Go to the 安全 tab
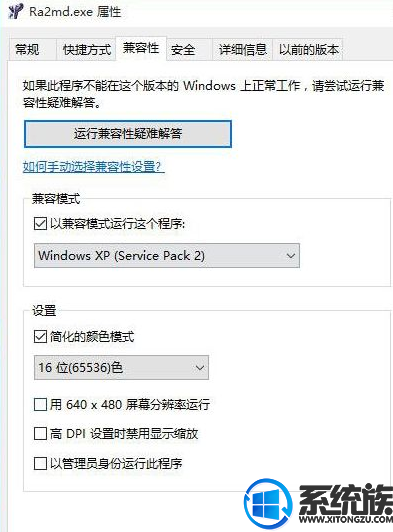The height and width of the screenshot is (532, 393). (183, 50)
